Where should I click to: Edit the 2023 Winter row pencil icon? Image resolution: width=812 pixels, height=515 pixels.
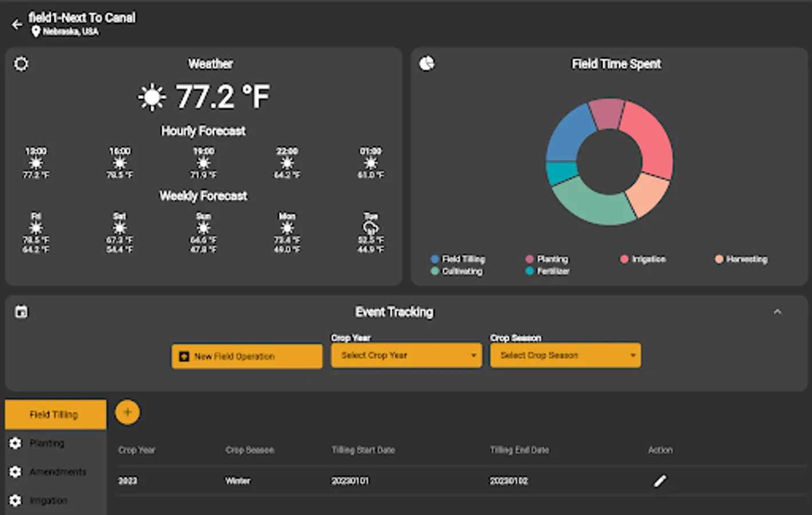[660, 481]
